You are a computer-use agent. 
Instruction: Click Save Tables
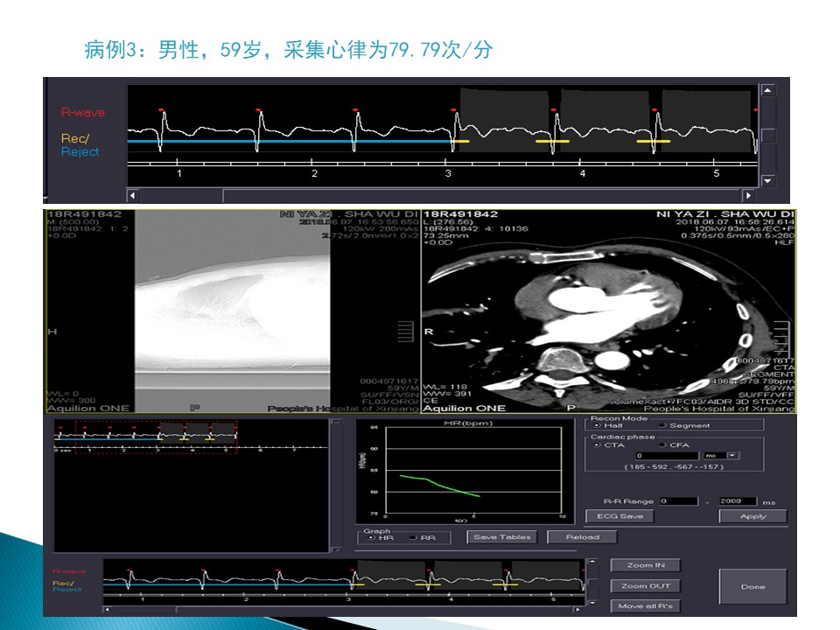click(x=502, y=536)
